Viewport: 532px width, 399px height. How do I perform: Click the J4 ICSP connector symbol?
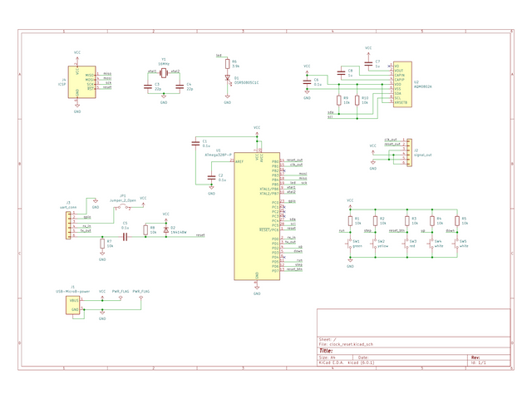pyautogui.click(x=77, y=79)
